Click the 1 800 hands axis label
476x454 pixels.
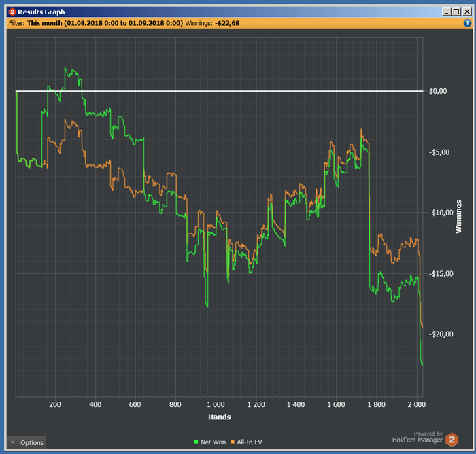(x=376, y=404)
